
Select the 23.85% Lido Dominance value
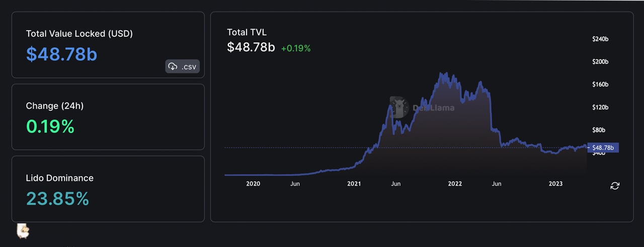click(x=57, y=199)
